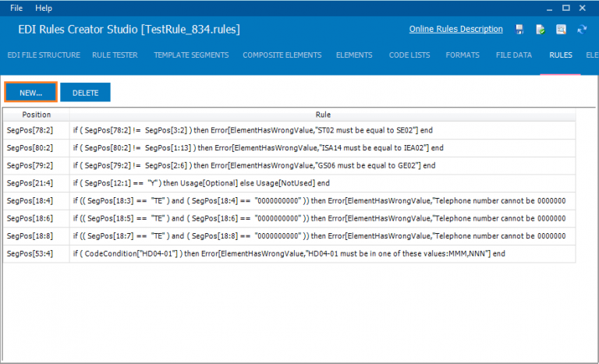Viewport: 599px width, 364px height.
Task: Select the SegPos[18:6] position cell
Action: point(37,218)
